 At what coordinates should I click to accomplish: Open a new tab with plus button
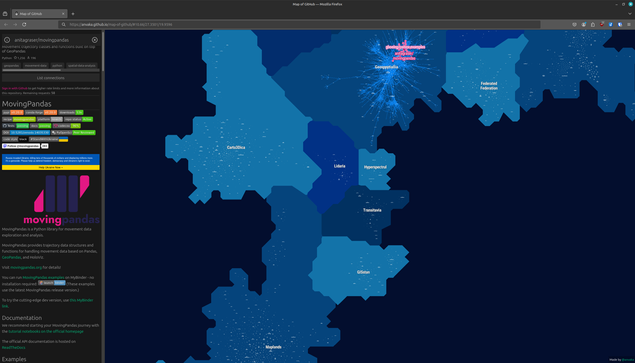73,14
